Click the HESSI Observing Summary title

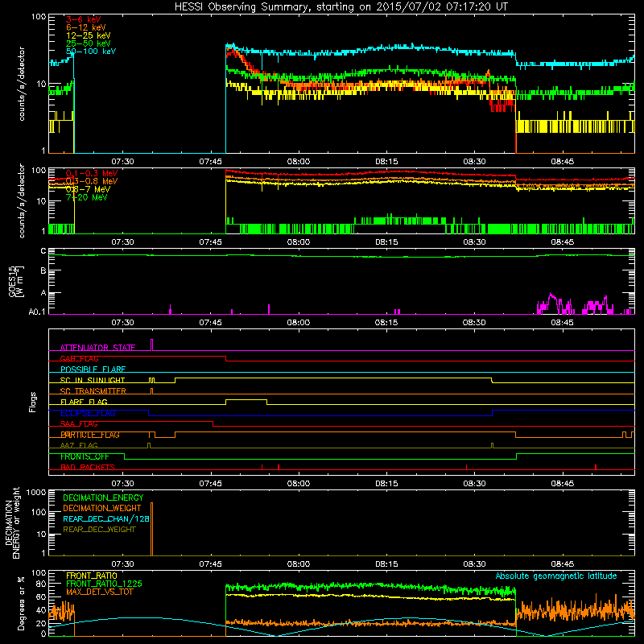tap(341, 7)
